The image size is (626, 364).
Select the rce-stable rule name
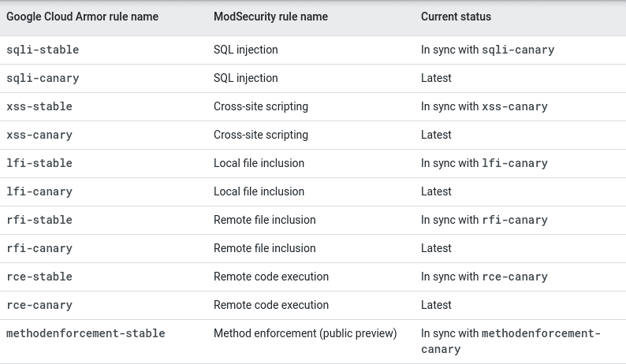coord(39,277)
